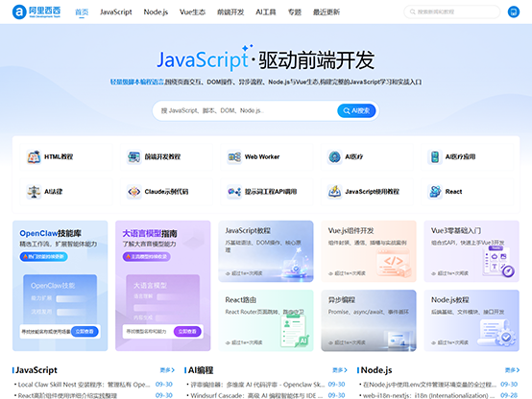
Task: Open the Local Claw Skill Nest article link
Action: 84,385
